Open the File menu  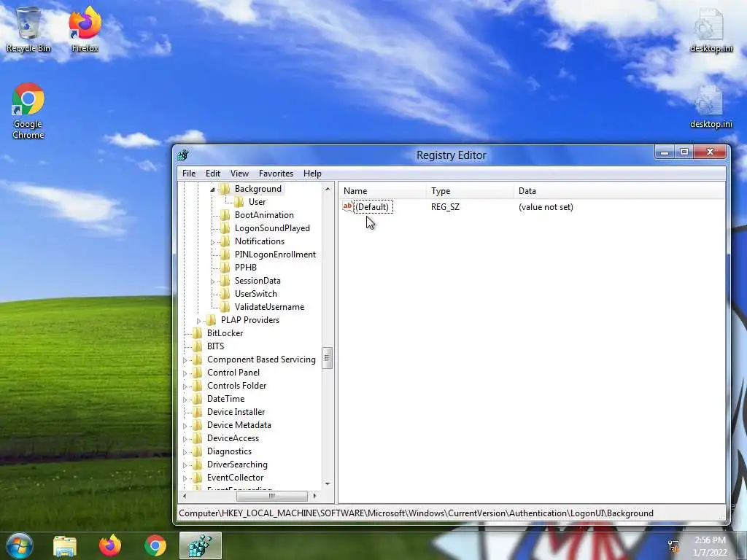click(189, 174)
